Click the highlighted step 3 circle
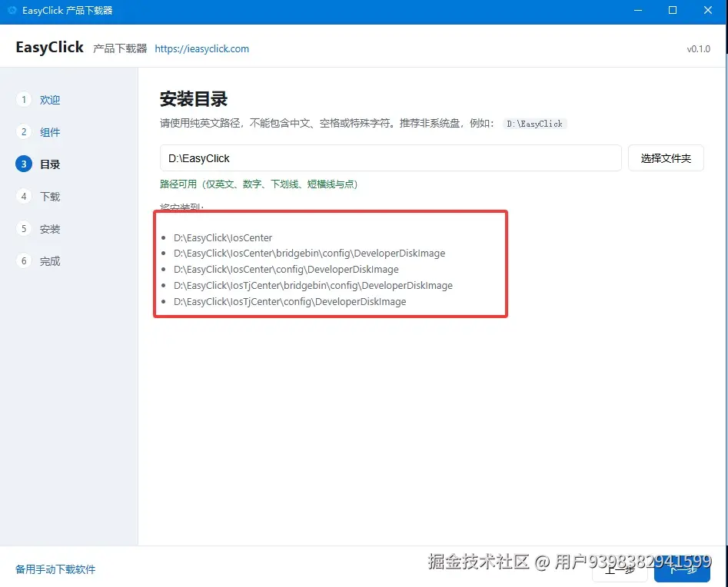Image resolution: width=728 pixels, height=587 pixels. point(24,164)
